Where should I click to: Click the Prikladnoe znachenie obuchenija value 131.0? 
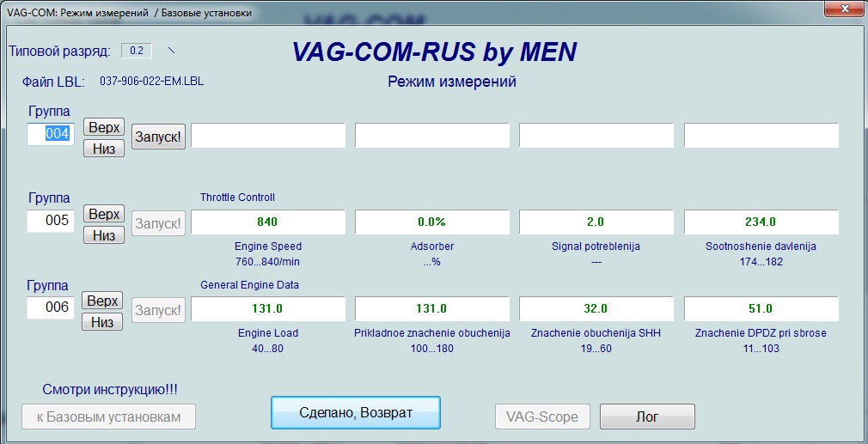[x=431, y=308]
